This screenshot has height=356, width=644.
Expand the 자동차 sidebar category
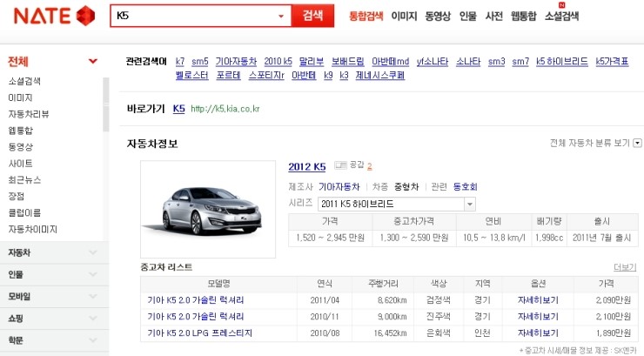click(x=54, y=252)
